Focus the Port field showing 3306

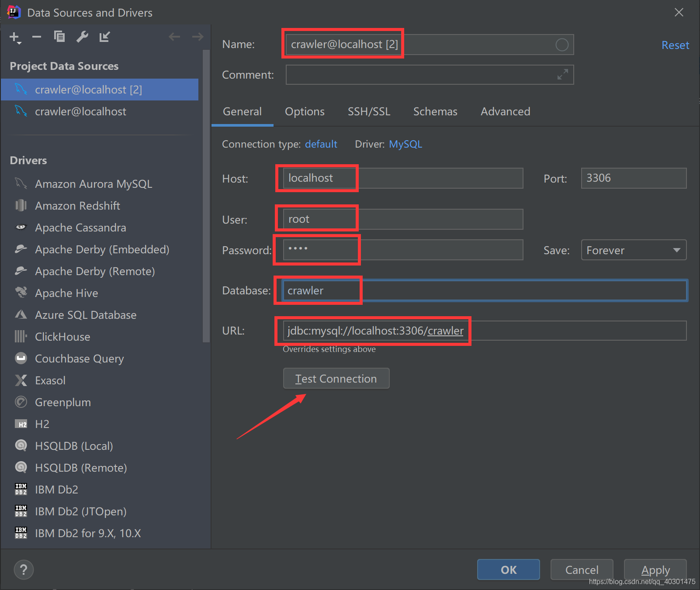[x=634, y=178]
